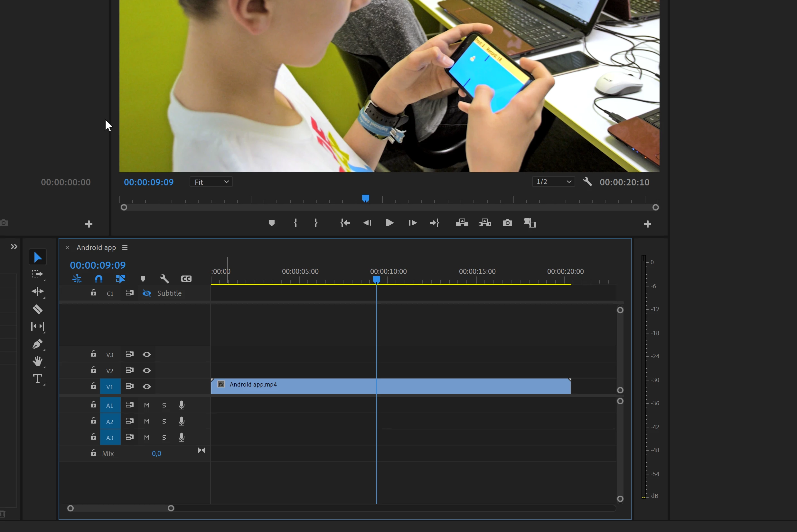797x532 pixels.
Task: Click the Add Marker button in the monitor
Action: tap(271, 223)
